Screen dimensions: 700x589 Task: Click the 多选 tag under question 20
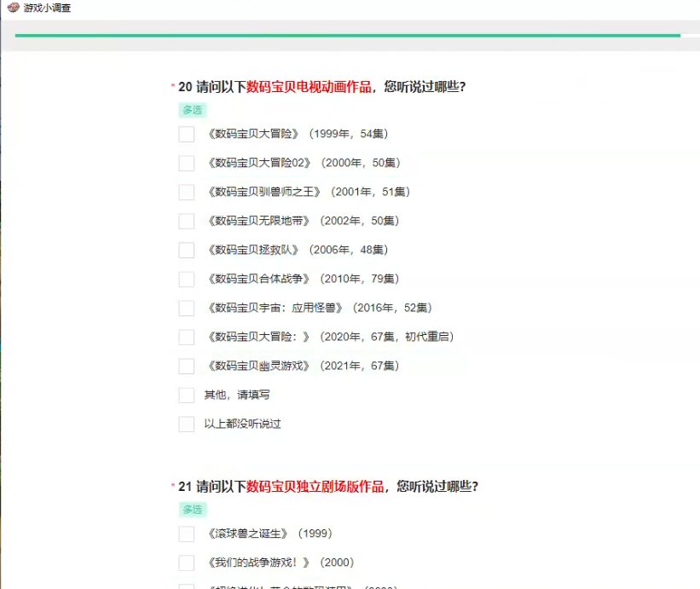coord(193,110)
